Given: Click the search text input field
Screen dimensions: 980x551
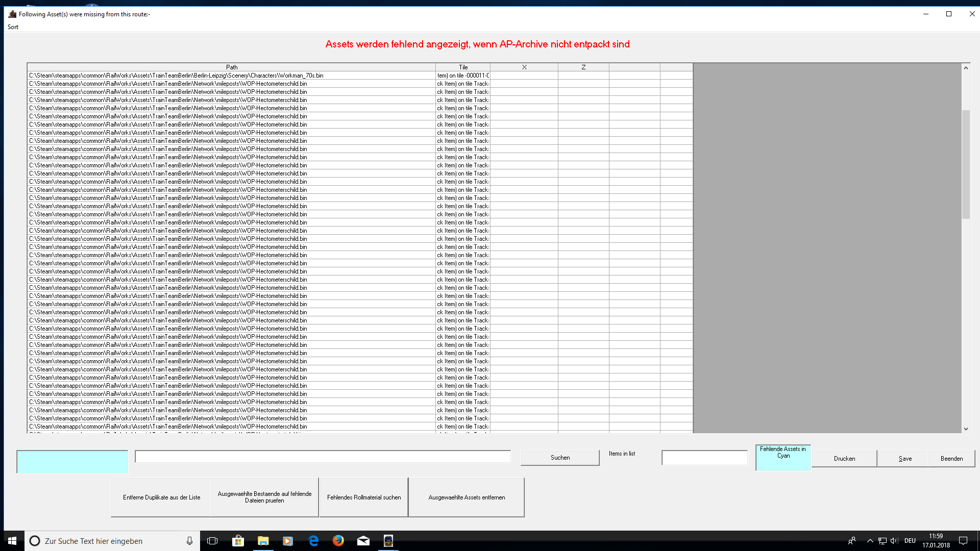Looking at the screenshot, I should 323,457.
